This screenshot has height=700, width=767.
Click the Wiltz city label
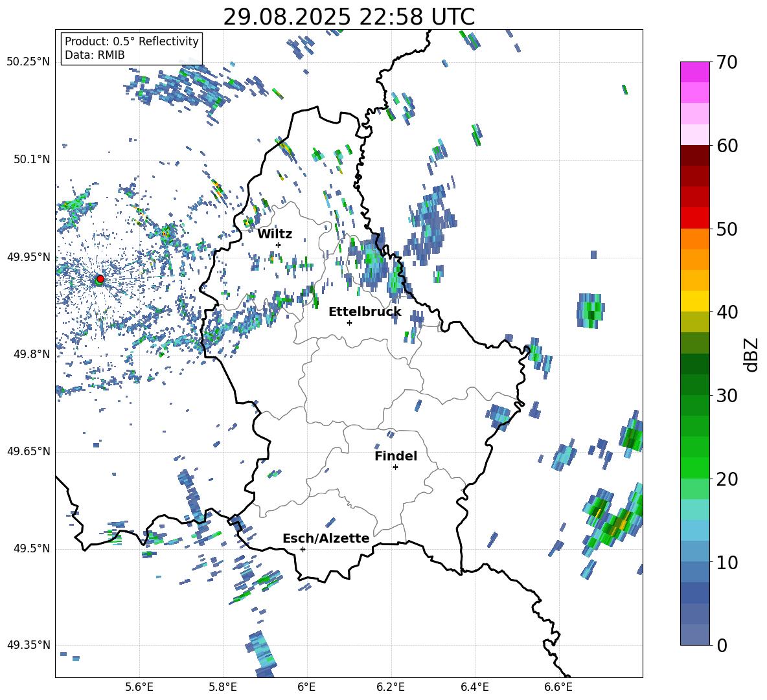click(x=275, y=234)
